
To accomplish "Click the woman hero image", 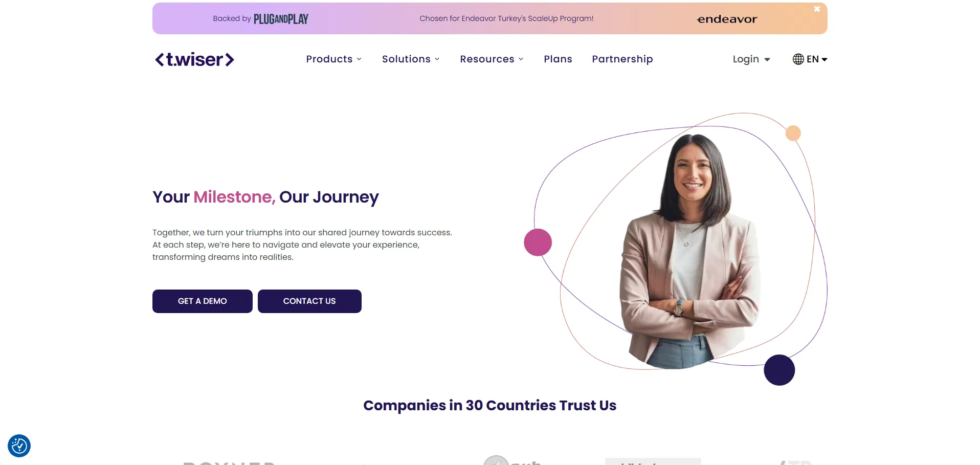I will 691,252.
